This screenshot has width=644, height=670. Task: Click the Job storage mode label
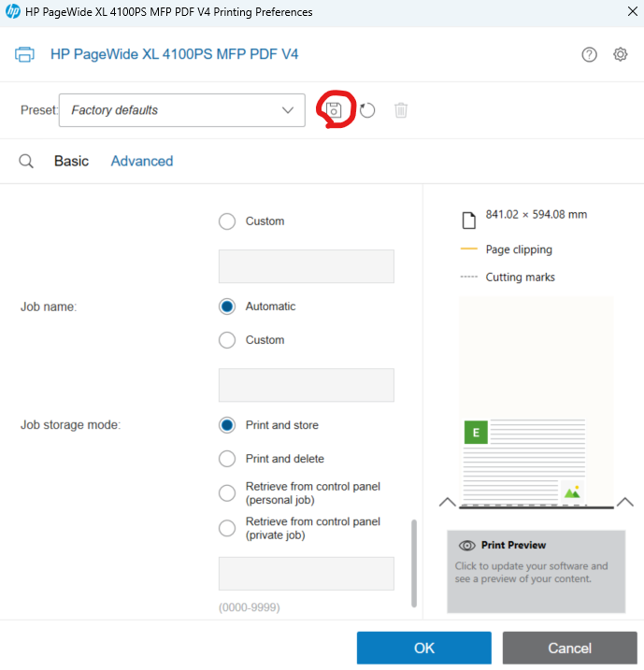[x=70, y=425]
